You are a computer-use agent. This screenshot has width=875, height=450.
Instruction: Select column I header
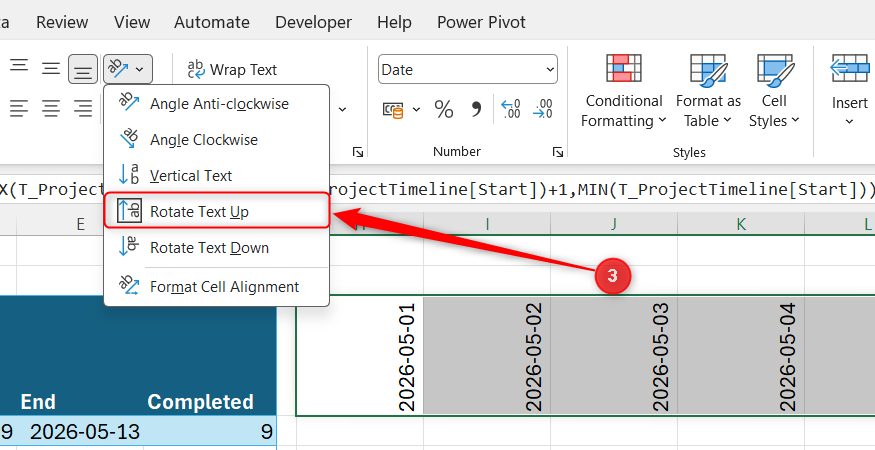[487, 224]
